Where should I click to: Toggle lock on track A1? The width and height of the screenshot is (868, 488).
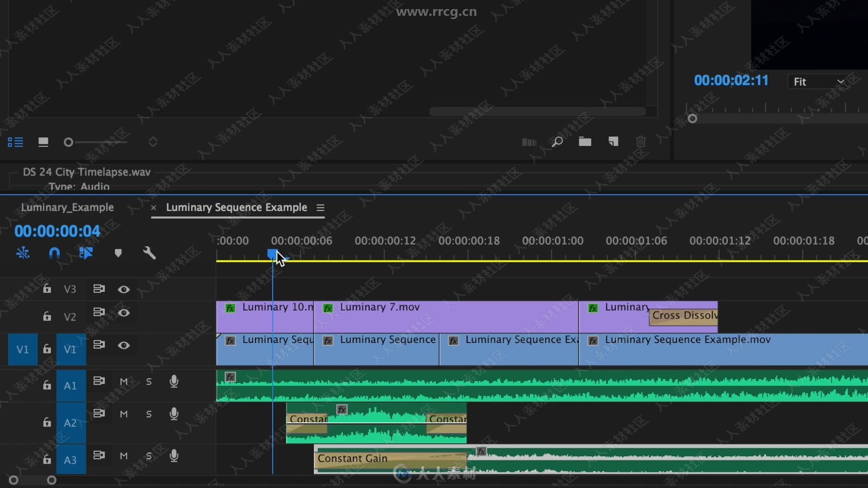click(x=47, y=385)
